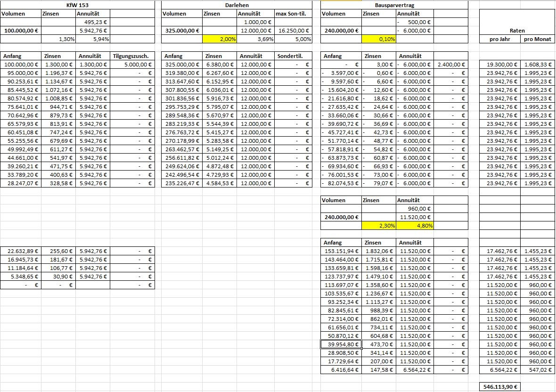Click the highlighted 39.954,80 € cell
The width and height of the screenshot is (556, 392).
click(x=341, y=344)
